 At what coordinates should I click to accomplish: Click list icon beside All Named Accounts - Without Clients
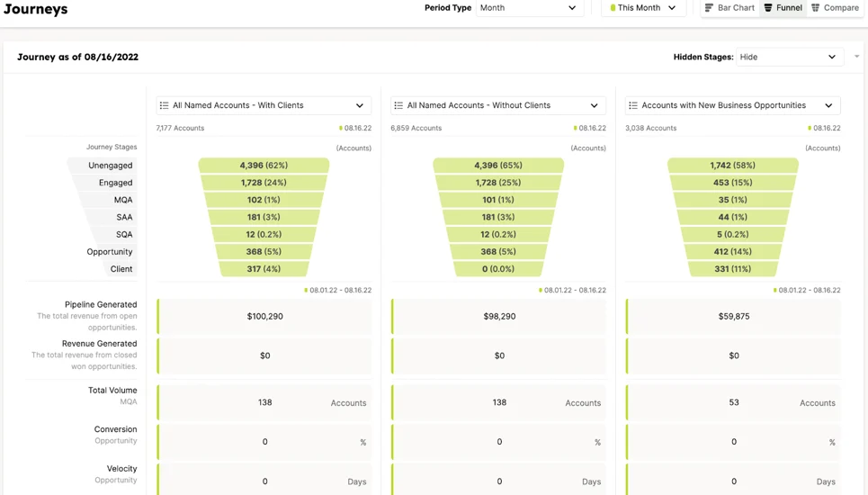click(x=398, y=105)
